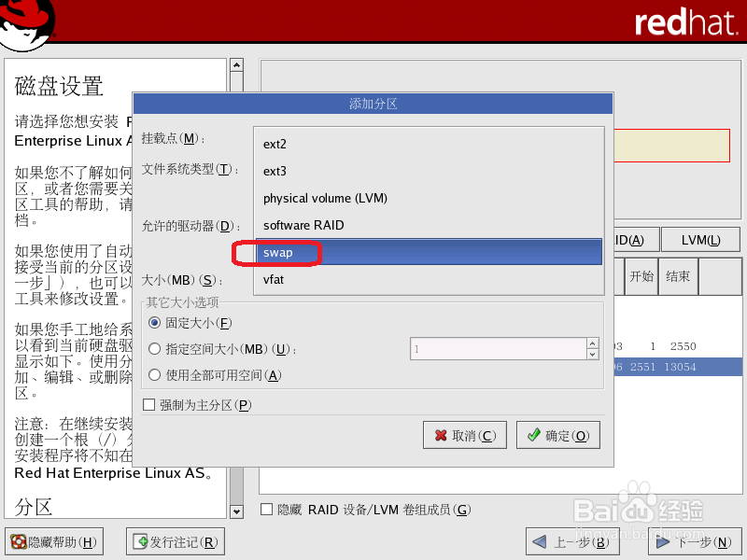Click 结束 column header
747x560 pixels.
click(678, 276)
